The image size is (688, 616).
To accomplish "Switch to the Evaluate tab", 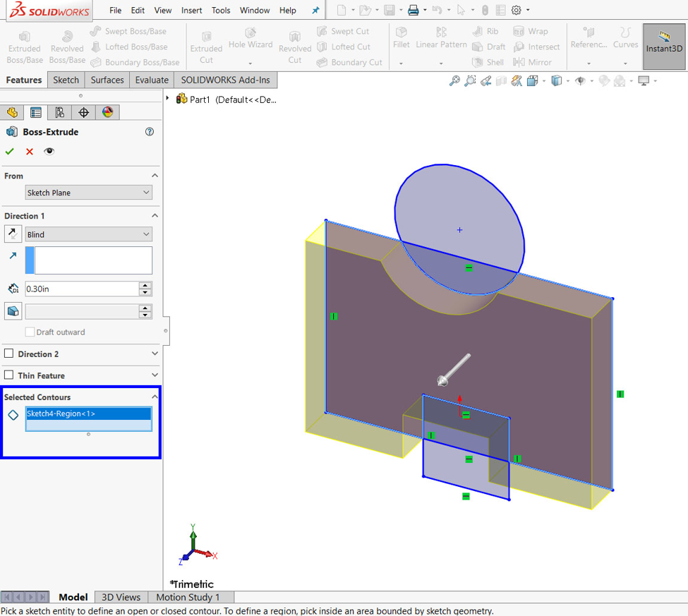I will [x=152, y=80].
